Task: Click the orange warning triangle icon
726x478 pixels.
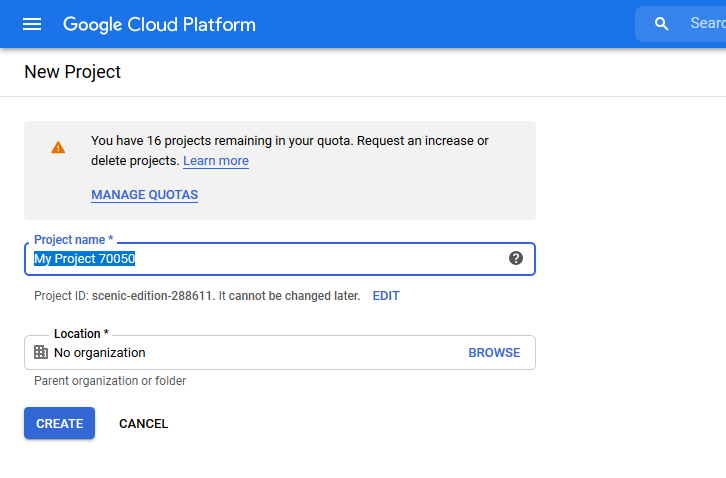Action: click(58, 148)
